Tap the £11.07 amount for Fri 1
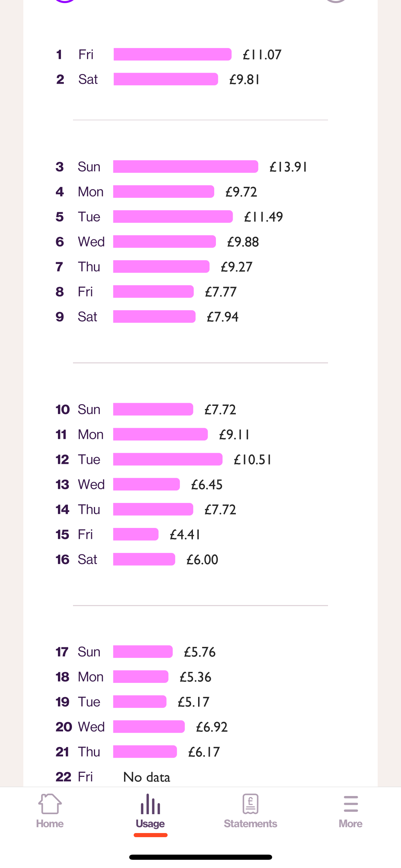401x868 pixels. pos(262,55)
